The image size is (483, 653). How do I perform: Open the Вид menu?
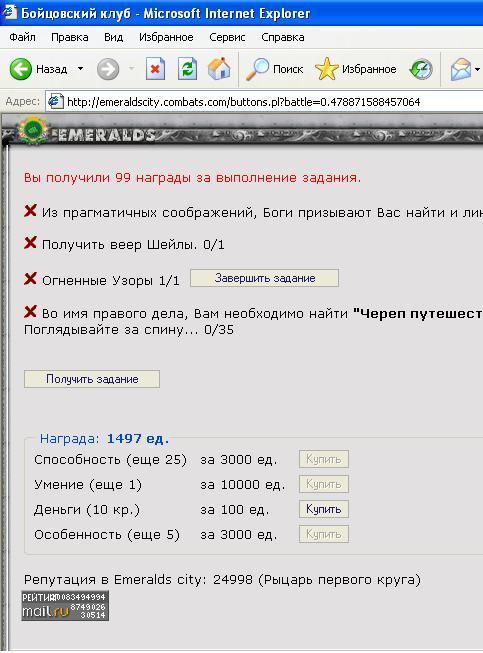(x=113, y=37)
